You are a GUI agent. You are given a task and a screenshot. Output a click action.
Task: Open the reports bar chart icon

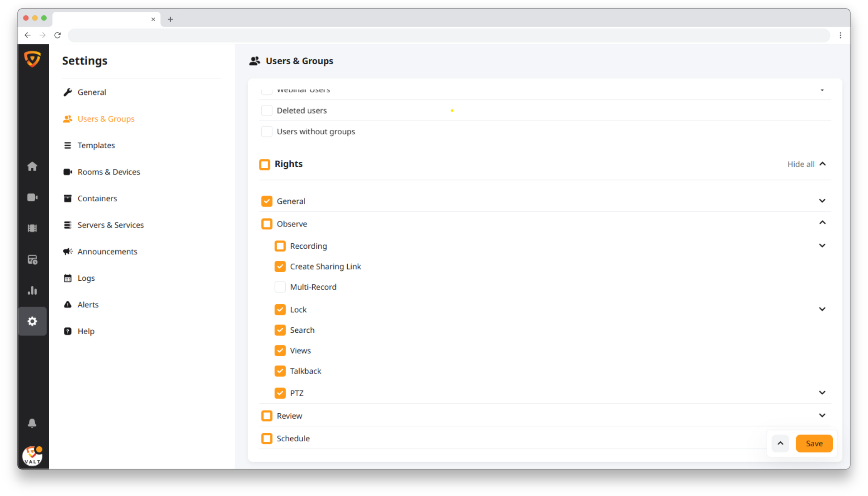pos(32,290)
